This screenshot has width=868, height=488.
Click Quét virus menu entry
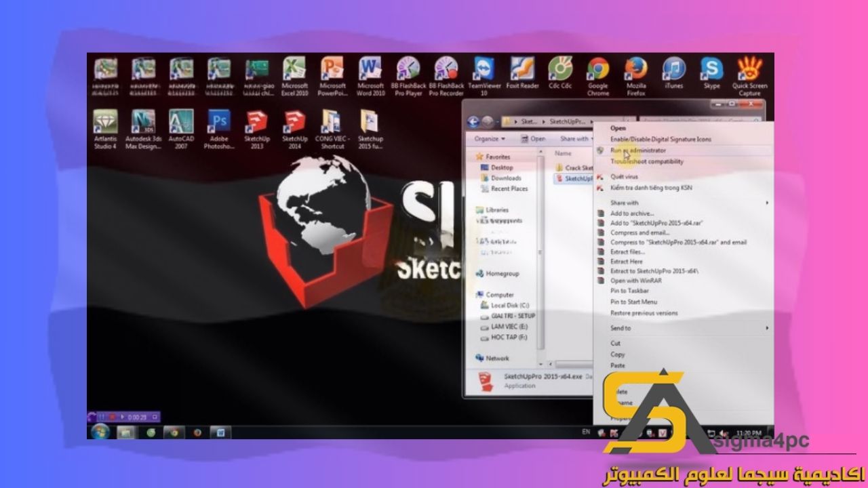[x=624, y=176]
